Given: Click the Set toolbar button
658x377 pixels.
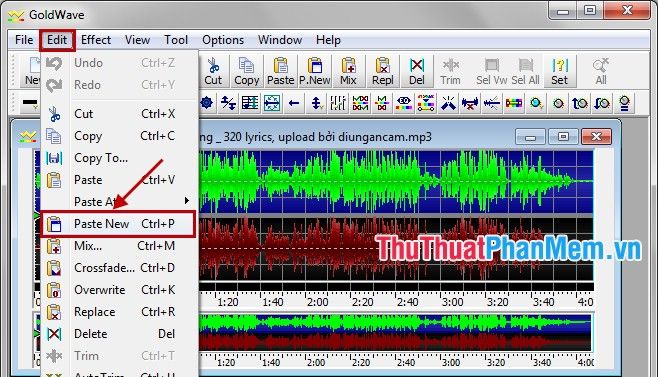Looking at the screenshot, I should [x=559, y=71].
